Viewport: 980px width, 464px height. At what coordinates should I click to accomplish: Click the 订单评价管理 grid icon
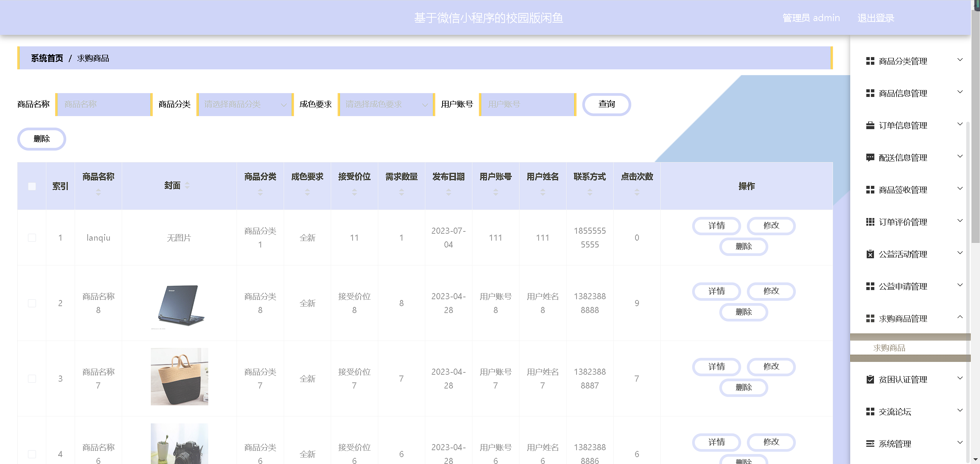click(870, 222)
